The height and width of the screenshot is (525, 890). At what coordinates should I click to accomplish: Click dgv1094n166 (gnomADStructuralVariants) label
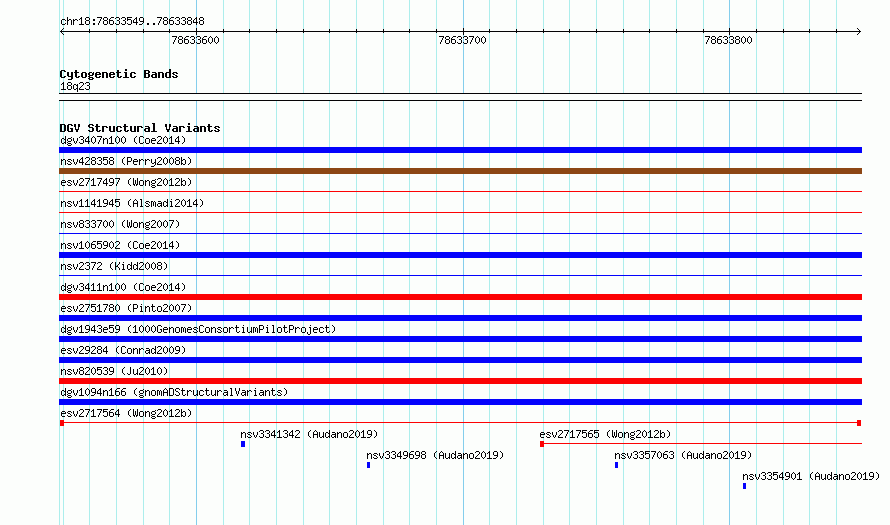[x=174, y=392]
